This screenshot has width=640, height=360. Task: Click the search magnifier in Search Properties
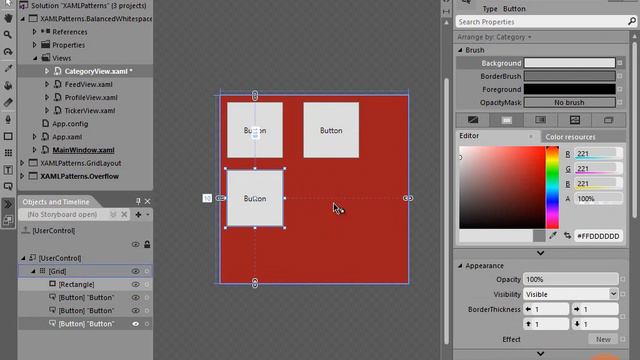pyautogui.click(x=631, y=21)
